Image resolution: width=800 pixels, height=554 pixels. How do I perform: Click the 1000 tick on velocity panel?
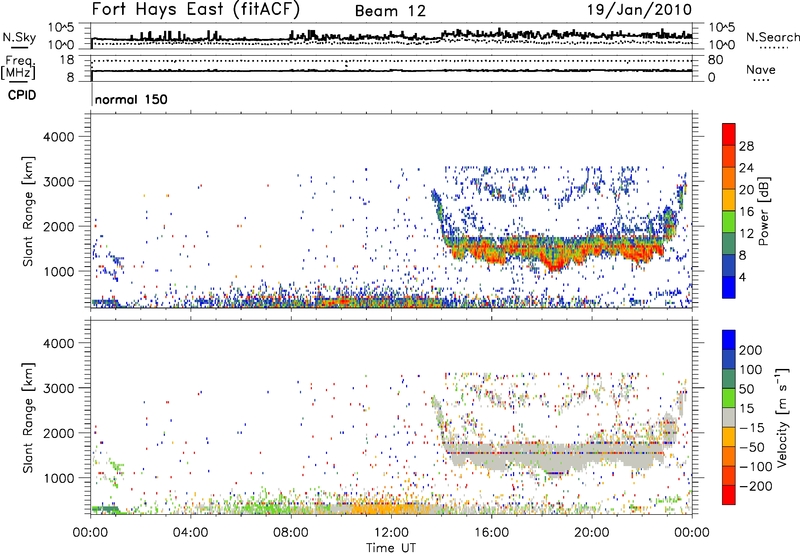[59, 478]
